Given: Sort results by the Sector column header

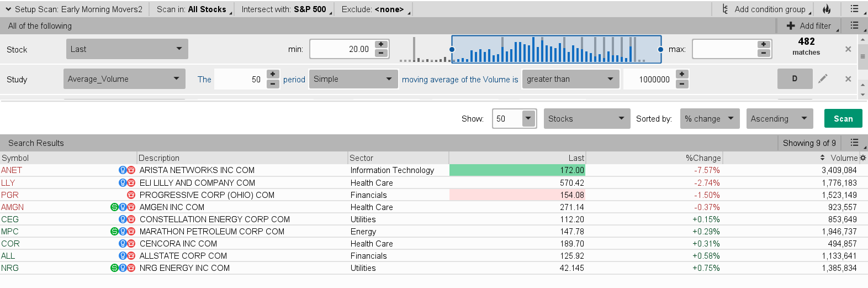Looking at the screenshot, I should [x=398, y=158].
